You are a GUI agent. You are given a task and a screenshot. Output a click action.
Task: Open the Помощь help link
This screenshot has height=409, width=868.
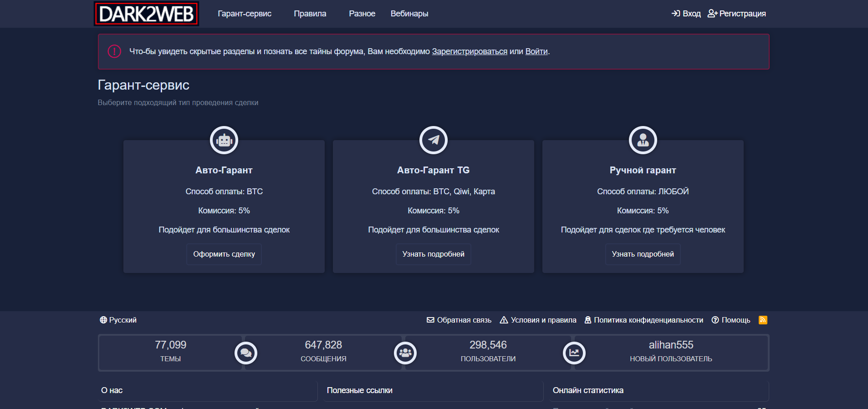[x=731, y=320]
